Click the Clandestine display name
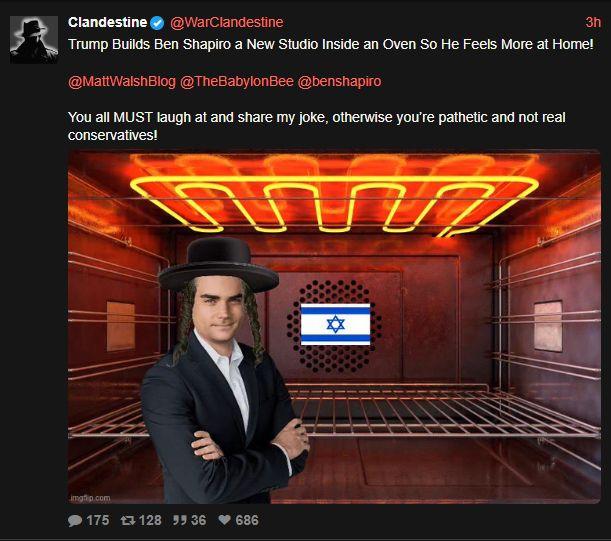 pyautogui.click(x=107, y=23)
